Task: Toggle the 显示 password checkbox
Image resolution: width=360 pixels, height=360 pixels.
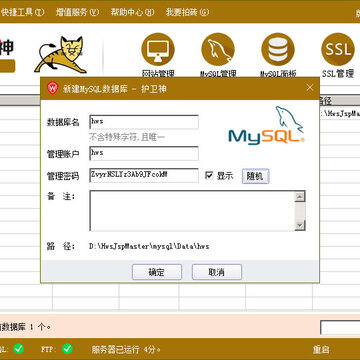Action: point(209,175)
